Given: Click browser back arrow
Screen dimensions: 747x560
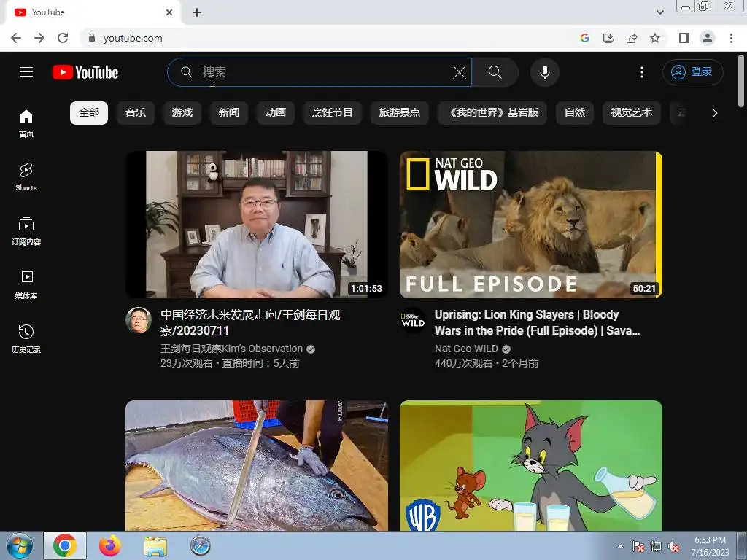Looking at the screenshot, I should [x=16, y=38].
